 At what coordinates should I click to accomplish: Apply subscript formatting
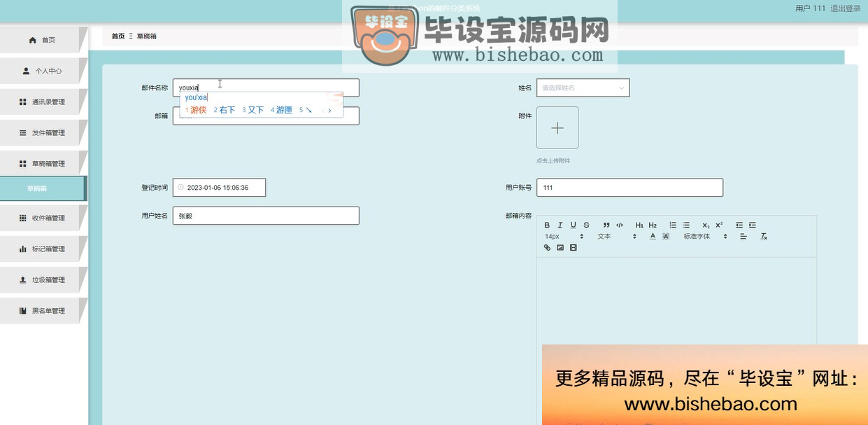pos(706,225)
